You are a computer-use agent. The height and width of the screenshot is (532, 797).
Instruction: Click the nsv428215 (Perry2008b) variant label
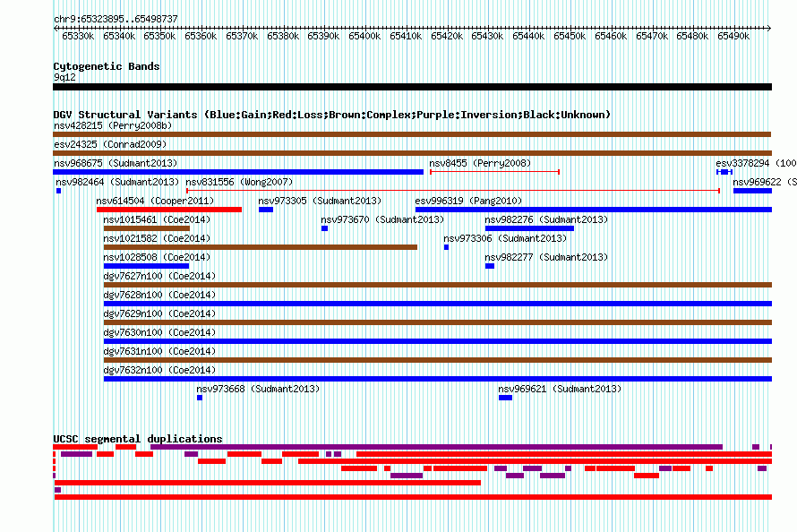(113, 125)
